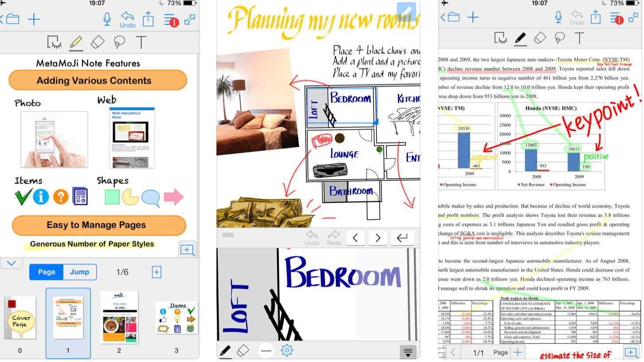Image resolution: width=644 pixels, height=362 pixels.
Task: Switch to the Page tab
Action: pyautogui.click(x=47, y=272)
